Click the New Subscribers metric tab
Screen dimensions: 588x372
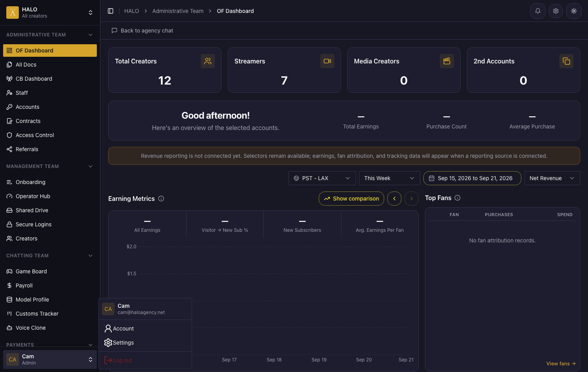click(x=302, y=225)
